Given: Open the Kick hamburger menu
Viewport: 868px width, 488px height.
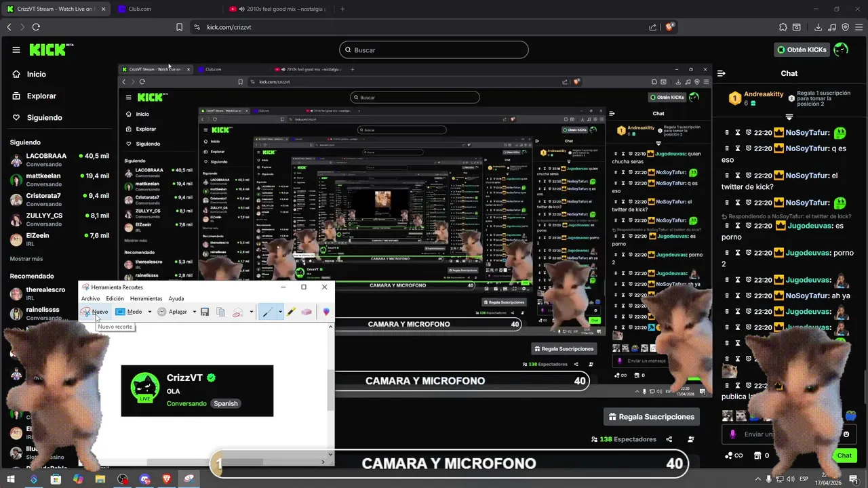Looking at the screenshot, I should click(x=16, y=49).
